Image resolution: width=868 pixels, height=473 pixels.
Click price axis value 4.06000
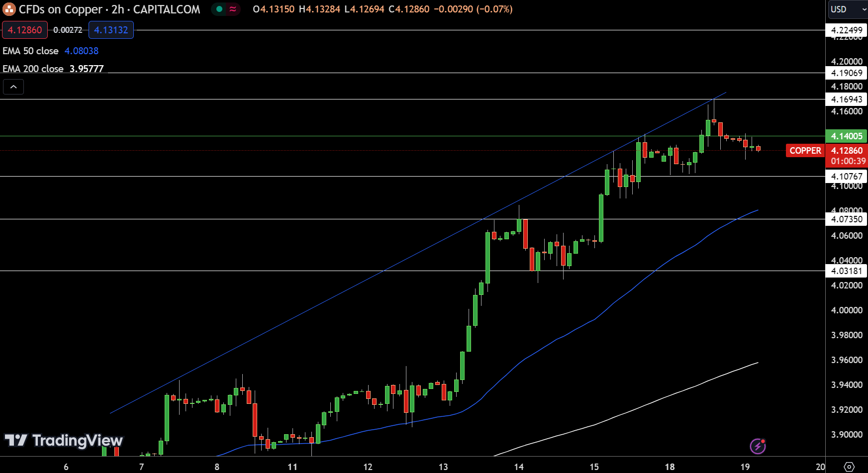coord(847,235)
